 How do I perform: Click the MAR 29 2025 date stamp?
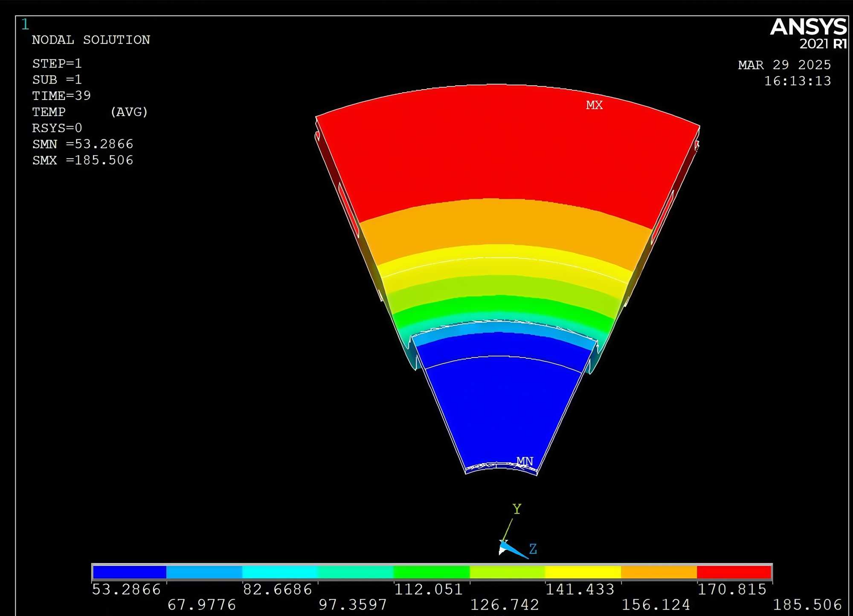[784, 65]
